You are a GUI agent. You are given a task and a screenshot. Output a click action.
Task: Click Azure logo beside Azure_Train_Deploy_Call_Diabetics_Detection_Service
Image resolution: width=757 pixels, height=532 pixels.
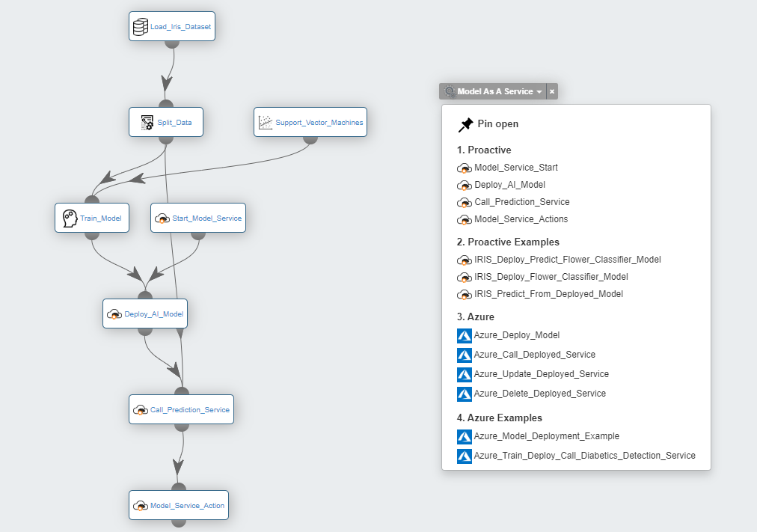pyautogui.click(x=465, y=456)
